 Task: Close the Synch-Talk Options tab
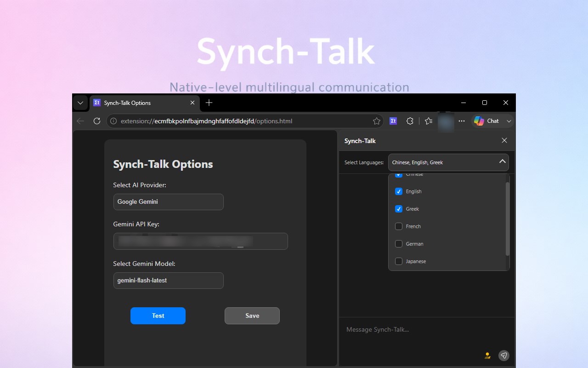(x=192, y=103)
